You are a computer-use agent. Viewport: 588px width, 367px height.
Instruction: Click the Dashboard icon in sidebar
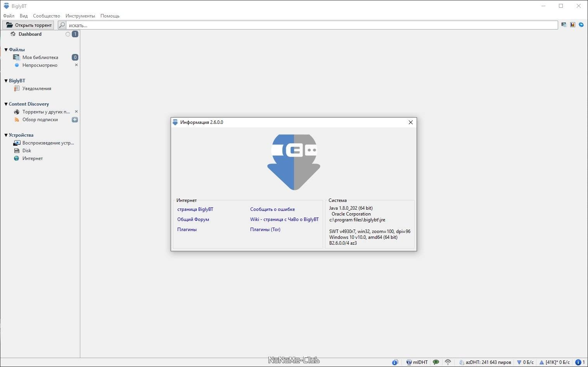(13, 34)
